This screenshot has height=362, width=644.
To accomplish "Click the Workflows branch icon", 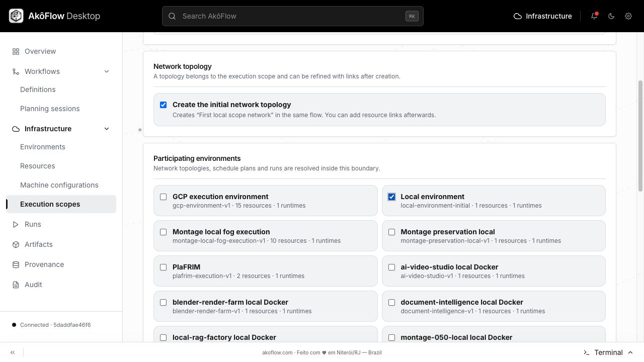I will click(16, 71).
